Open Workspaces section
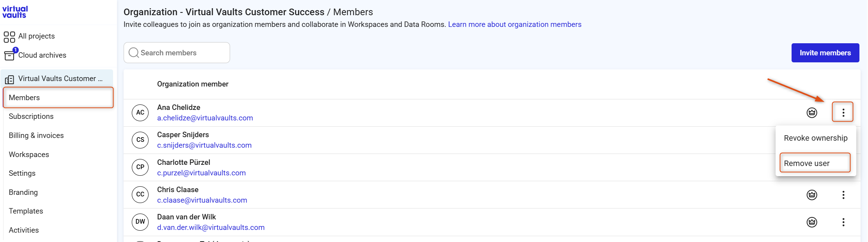868x242 pixels. pyautogui.click(x=29, y=154)
